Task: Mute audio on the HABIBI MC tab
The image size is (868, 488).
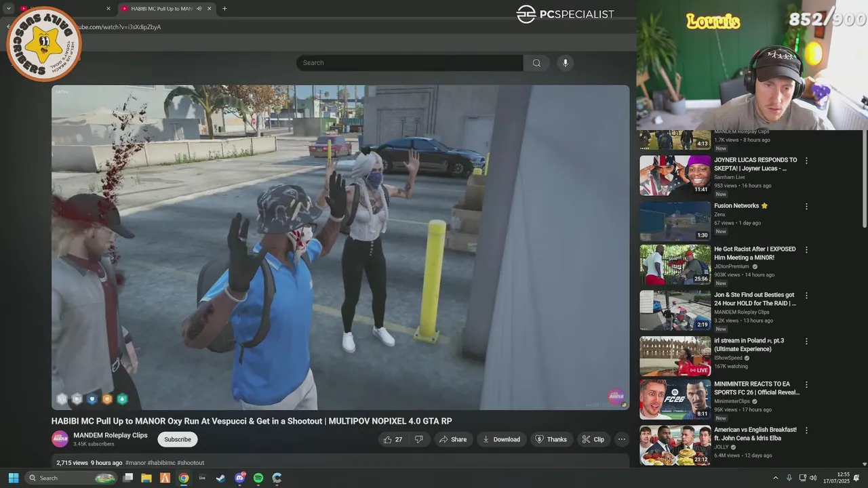Action: click(x=199, y=9)
